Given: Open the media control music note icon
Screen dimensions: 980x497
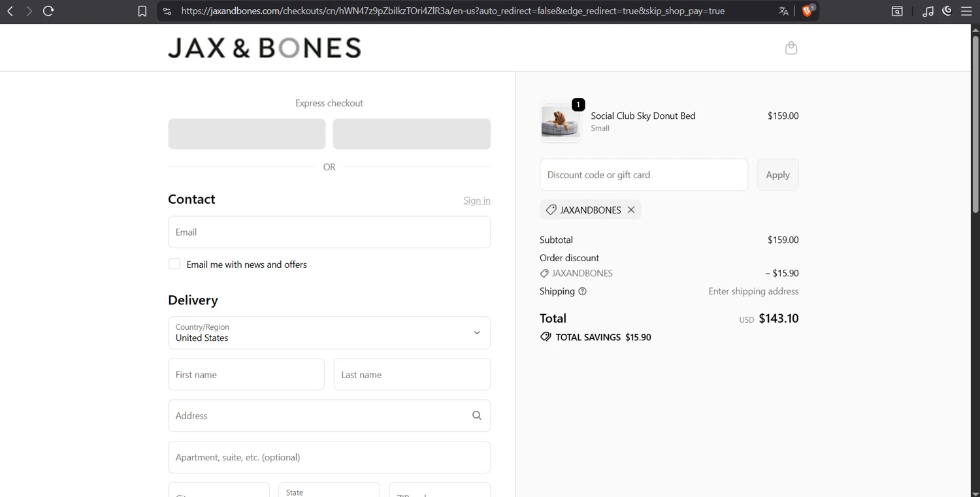Looking at the screenshot, I should tap(928, 11).
